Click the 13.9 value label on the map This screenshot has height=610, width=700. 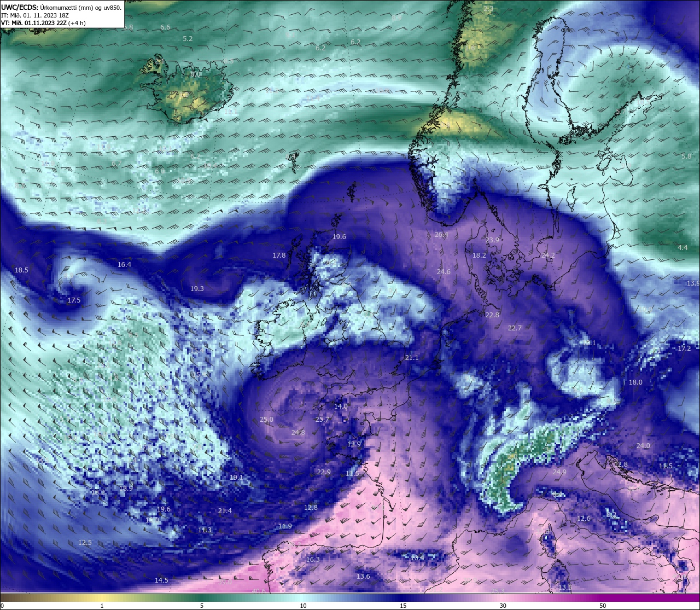tap(693, 283)
